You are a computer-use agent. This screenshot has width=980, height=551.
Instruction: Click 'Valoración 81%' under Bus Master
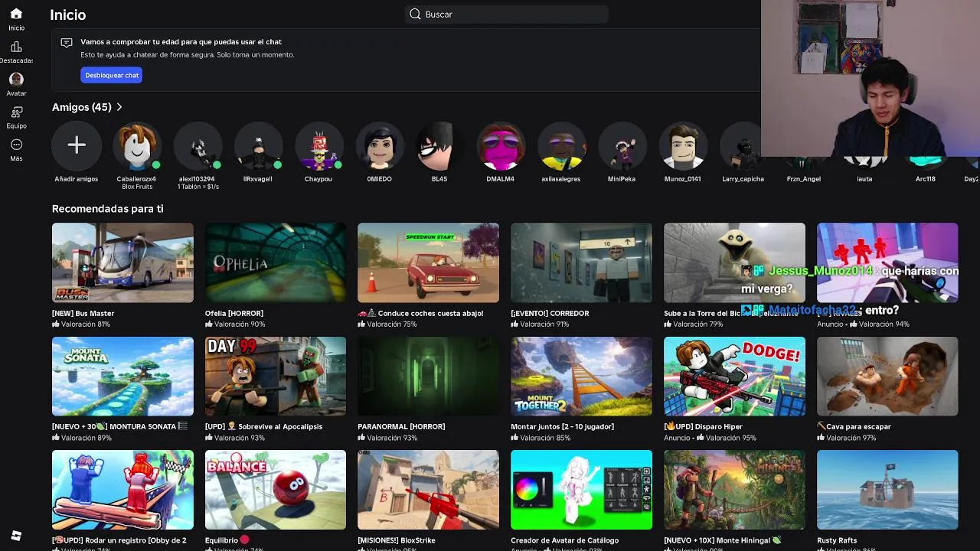pos(86,324)
